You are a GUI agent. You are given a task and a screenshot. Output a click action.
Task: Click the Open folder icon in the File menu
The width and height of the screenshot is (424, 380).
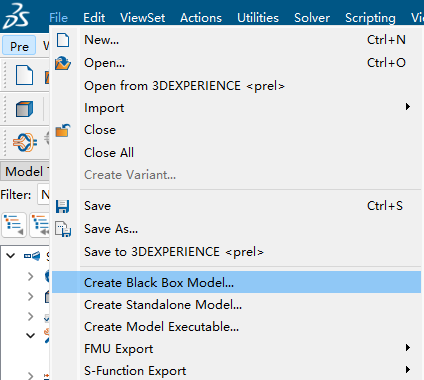(63, 63)
